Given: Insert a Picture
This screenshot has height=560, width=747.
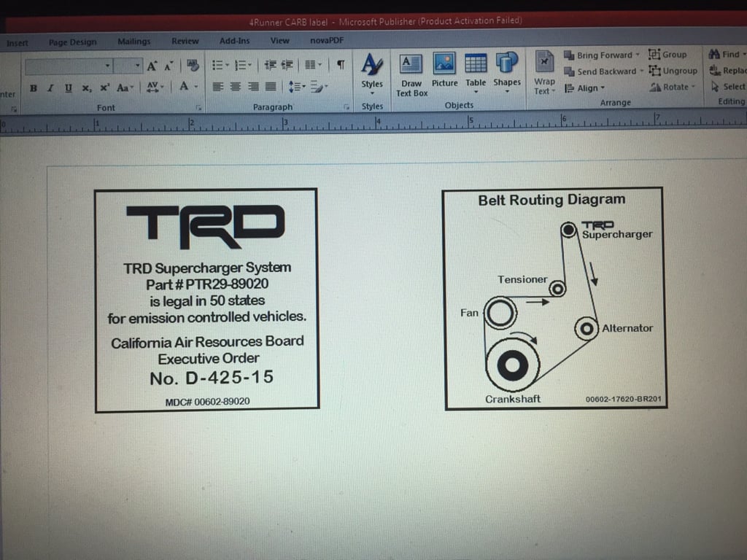Looking at the screenshot, I should coord(444,70).
